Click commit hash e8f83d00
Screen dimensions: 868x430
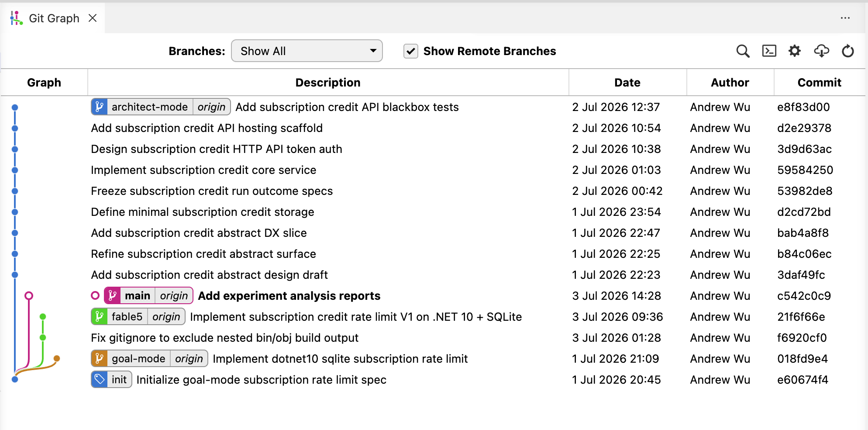point(803,107)
